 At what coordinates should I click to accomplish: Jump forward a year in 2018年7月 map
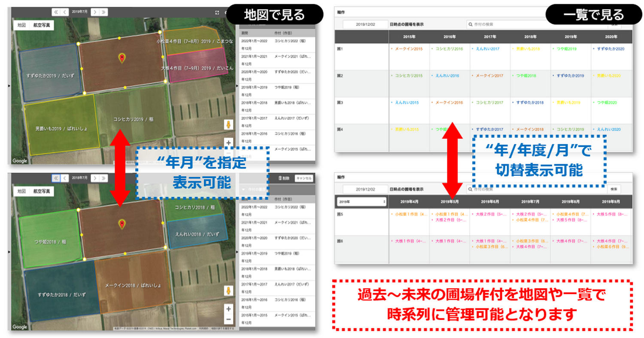(103, 178)
